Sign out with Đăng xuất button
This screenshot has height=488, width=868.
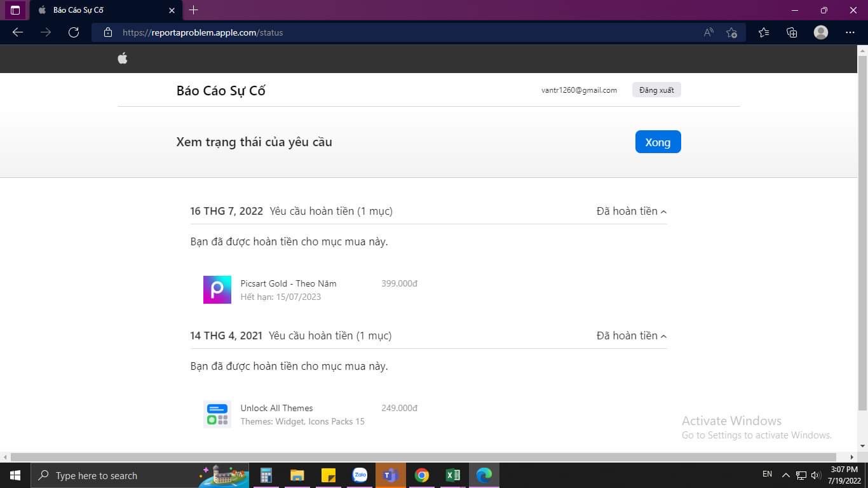click(x=656, y=90)
